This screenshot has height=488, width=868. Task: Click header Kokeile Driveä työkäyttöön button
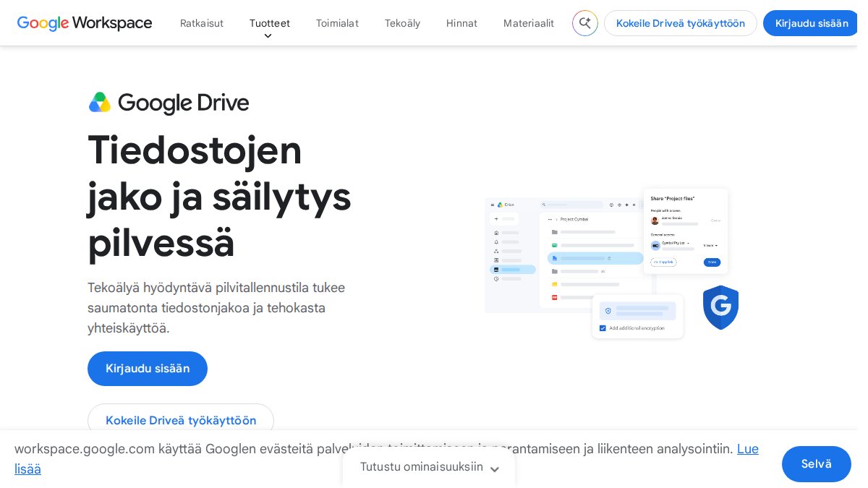click(681, 23)
